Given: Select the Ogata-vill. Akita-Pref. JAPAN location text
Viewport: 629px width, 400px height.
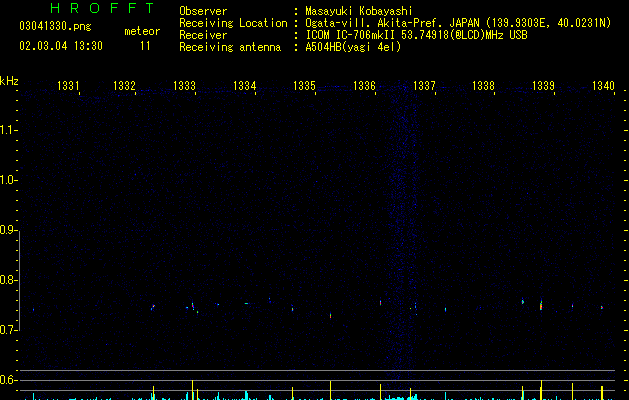Looking at the screenshot, I should (x=394, y=23).
